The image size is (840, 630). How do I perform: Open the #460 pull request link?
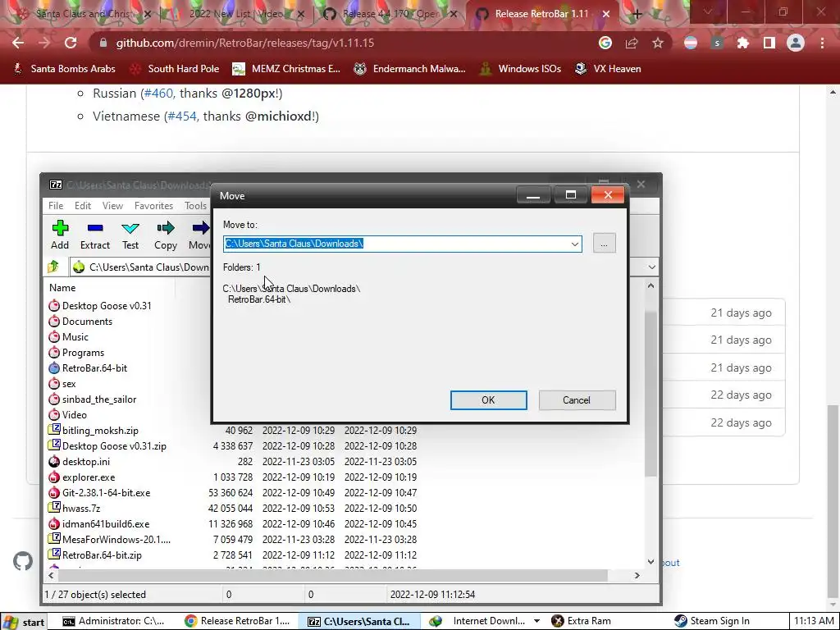tap(158, 94)
